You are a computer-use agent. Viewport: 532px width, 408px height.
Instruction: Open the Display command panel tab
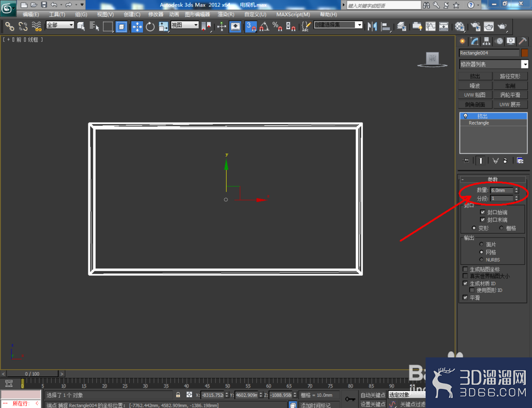coord(511,42)
